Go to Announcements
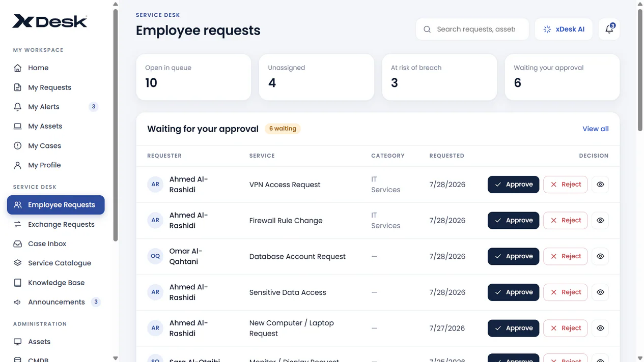 56,302
